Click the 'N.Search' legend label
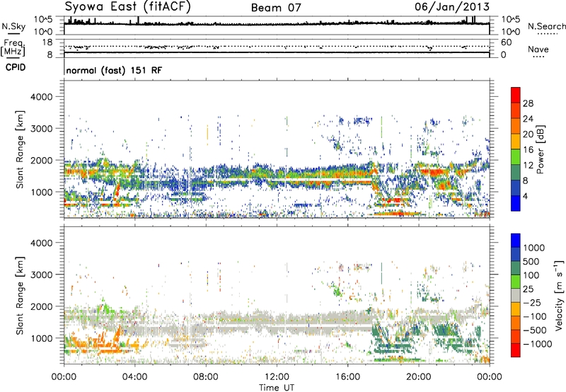This screenshot has height=392, width=566. [x=547, y=26]
